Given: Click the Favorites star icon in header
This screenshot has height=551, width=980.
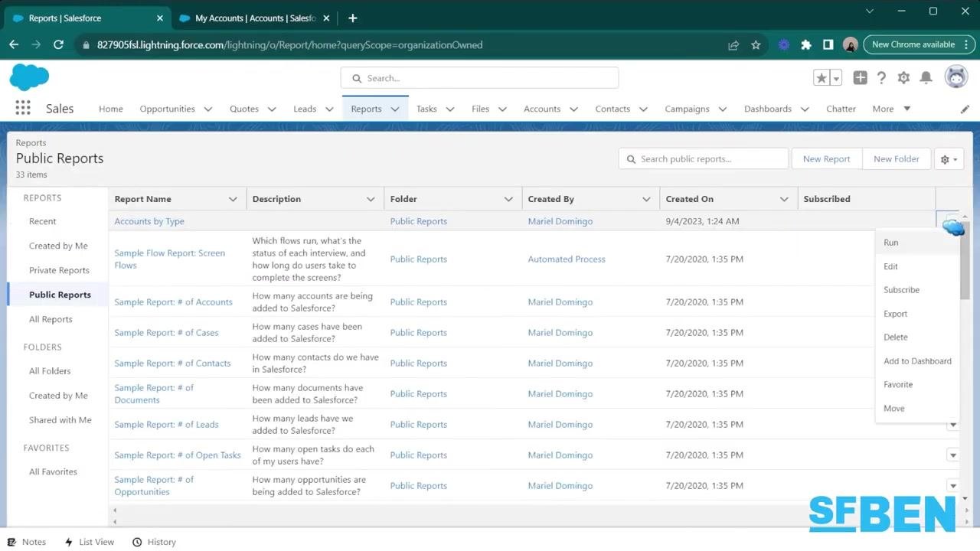Looking at the screenshot, I should (822, 78).
